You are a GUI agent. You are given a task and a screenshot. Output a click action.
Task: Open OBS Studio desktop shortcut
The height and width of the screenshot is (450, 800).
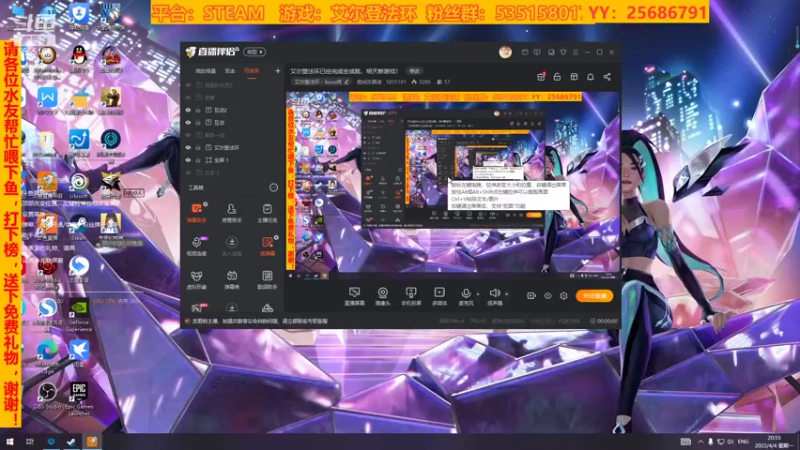click(47, 396)
